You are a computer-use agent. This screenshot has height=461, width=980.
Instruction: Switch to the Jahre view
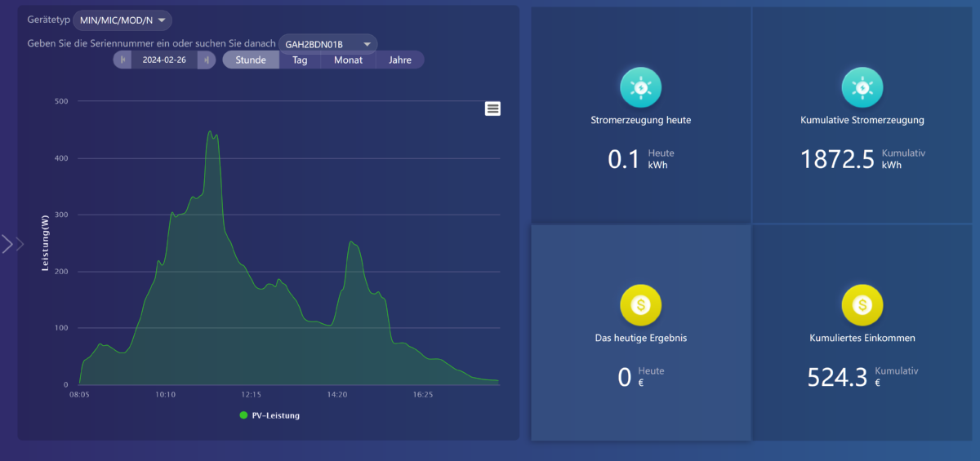tap(400, 60)
